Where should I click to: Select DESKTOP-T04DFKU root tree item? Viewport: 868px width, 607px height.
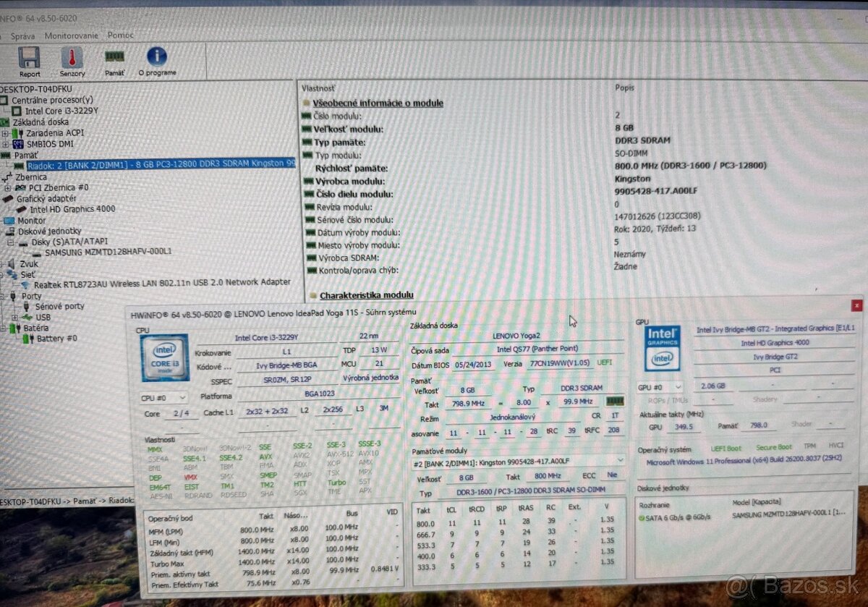tap(36, 89)
